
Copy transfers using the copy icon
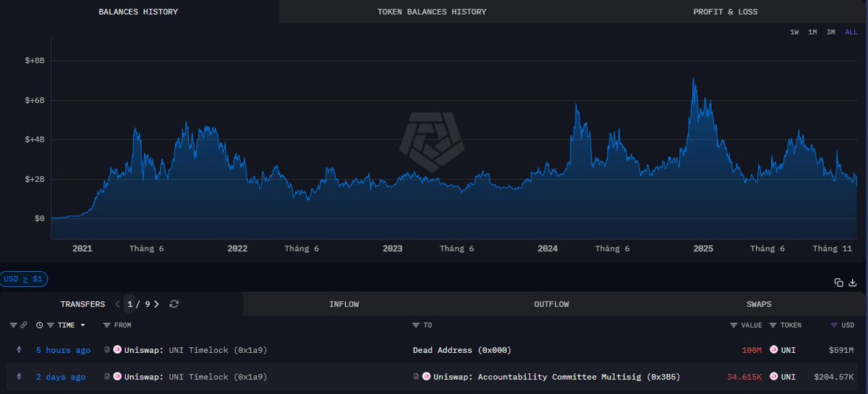click(839, 283)
